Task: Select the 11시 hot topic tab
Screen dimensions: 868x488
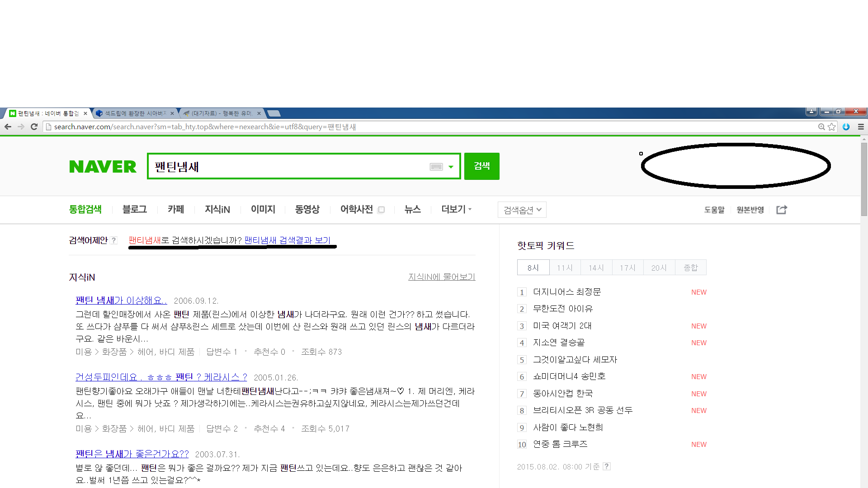Action: point(565,267)
